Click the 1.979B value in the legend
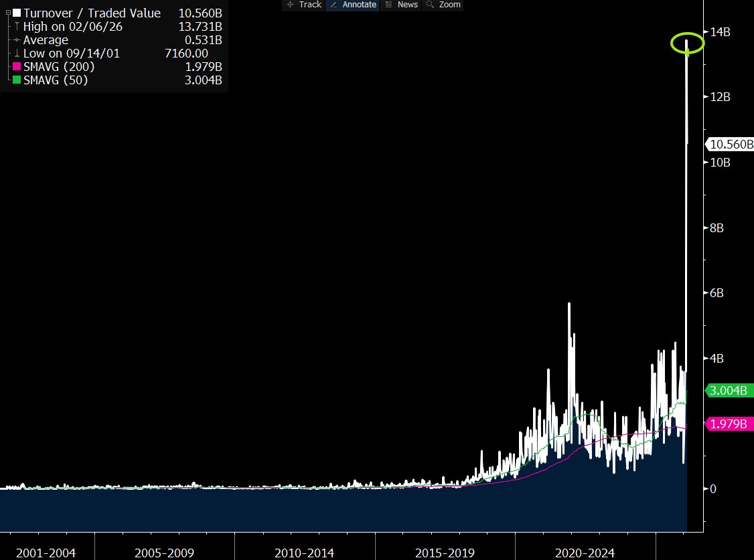The height and width of the screenshot is (560, 754). pos(204,66)
